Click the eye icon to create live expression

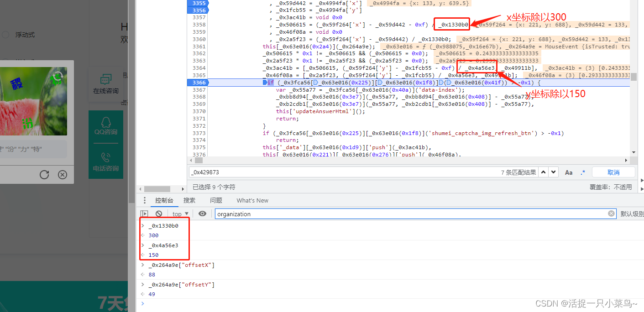tap(202, 213)
